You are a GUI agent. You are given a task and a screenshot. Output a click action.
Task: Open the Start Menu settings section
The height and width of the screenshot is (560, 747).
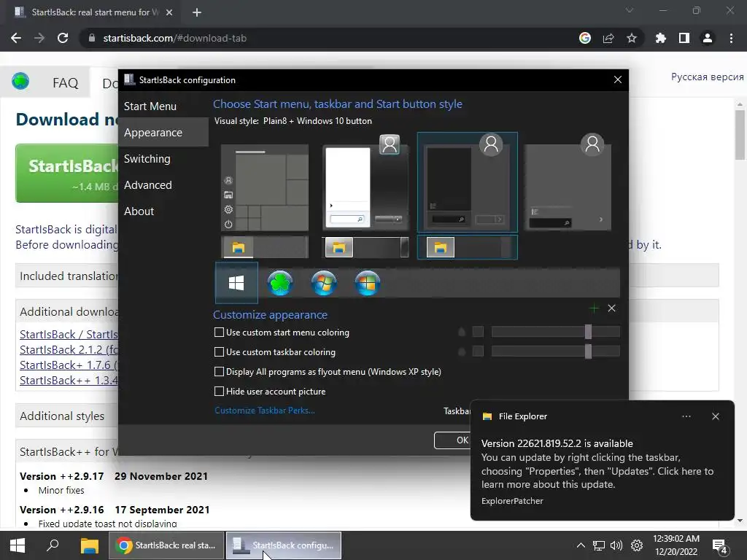point(163,106)
